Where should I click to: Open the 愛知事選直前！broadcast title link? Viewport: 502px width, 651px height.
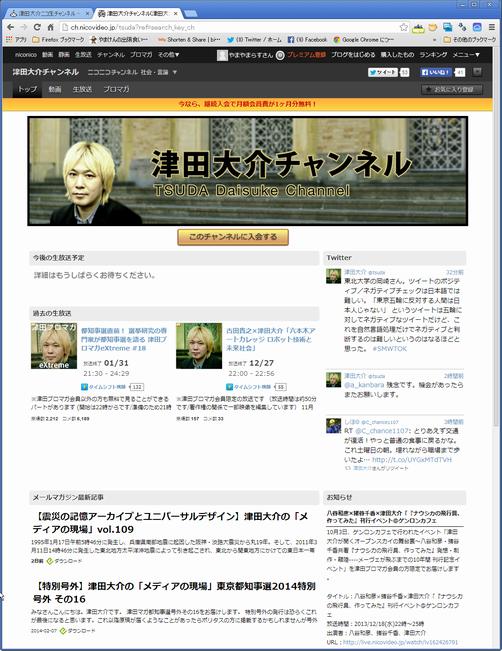click(x=124, y=339)
